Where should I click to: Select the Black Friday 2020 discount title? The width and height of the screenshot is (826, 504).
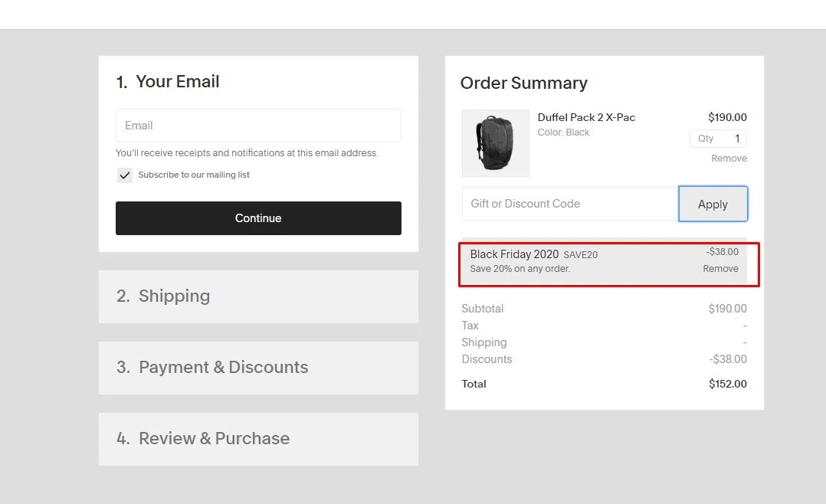514,254
